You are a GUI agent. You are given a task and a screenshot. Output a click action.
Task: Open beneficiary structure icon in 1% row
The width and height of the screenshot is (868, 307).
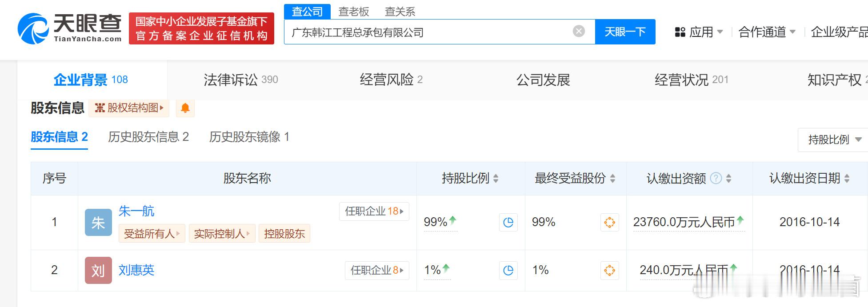tap(609, 270)
